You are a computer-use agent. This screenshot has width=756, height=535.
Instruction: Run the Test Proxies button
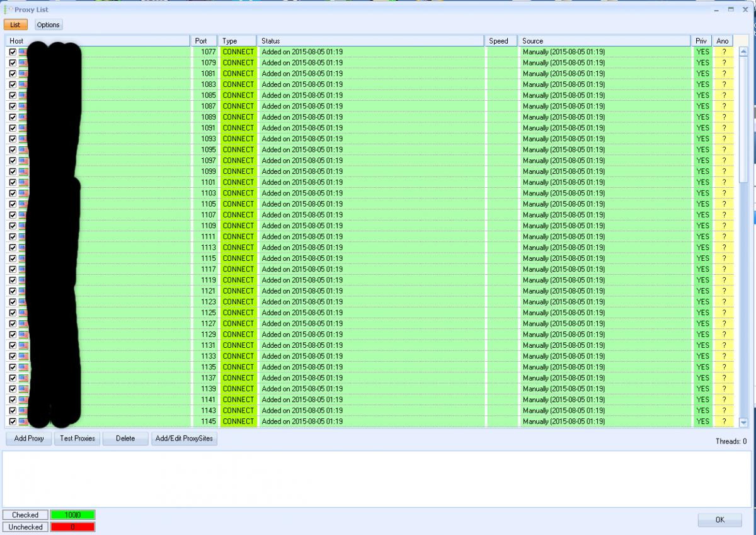[x=77, y=439]
